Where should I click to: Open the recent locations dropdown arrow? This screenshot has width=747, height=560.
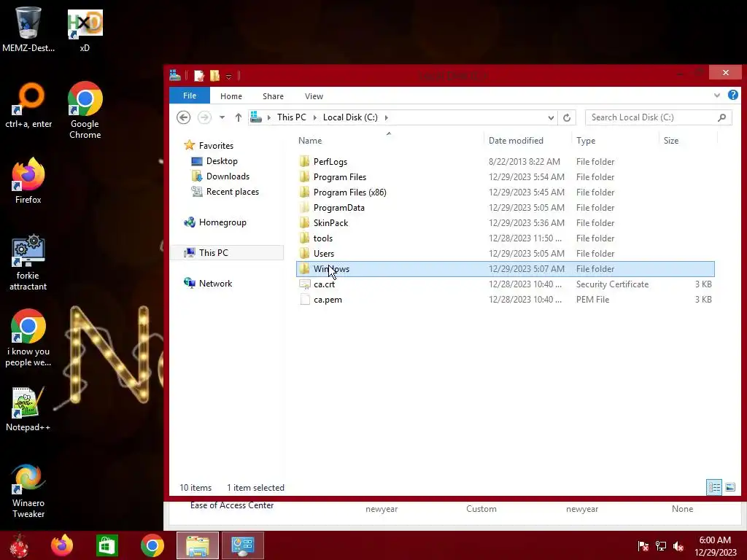(x=222, y=117)
